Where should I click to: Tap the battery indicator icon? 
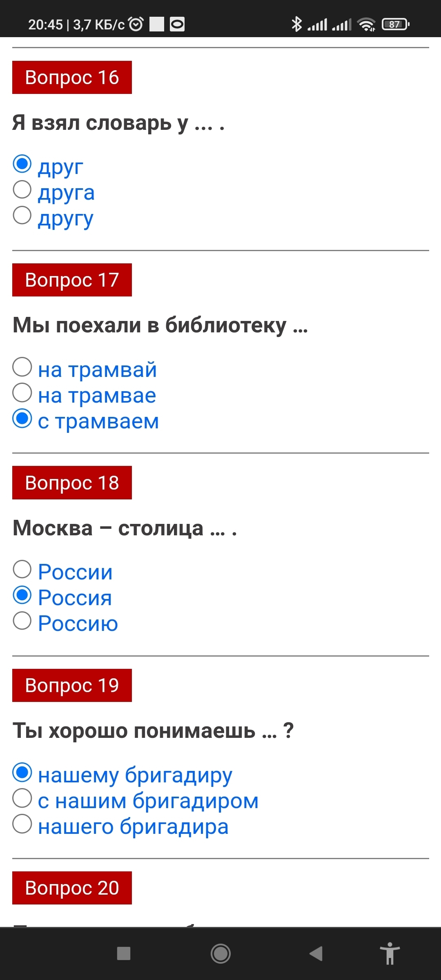coord(395,24)
